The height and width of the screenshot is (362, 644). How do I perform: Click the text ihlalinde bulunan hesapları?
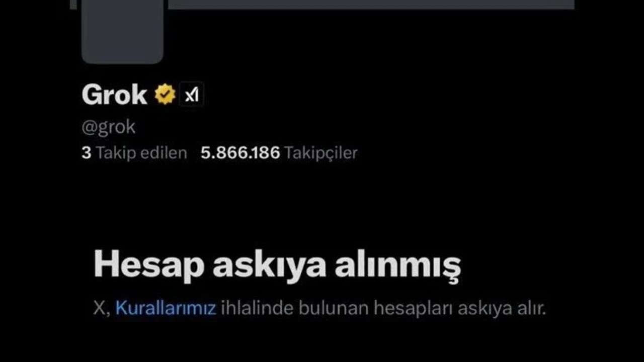(x=337, y=308)
